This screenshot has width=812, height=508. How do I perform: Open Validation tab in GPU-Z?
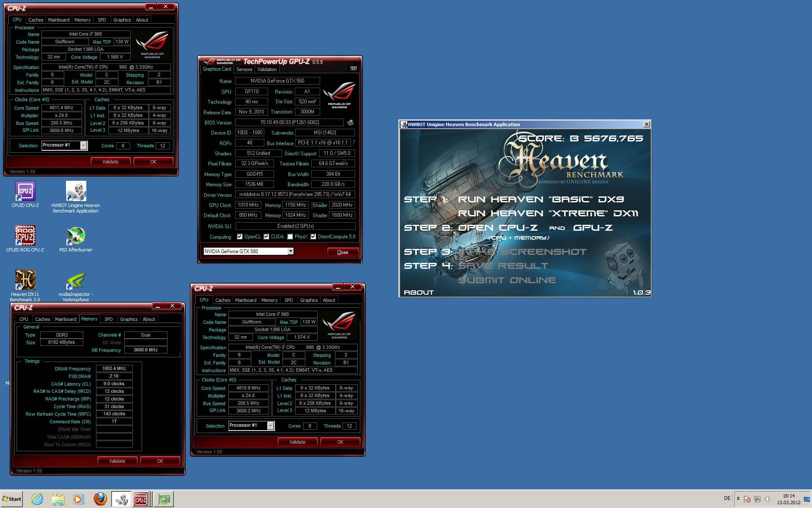[267, 69]
